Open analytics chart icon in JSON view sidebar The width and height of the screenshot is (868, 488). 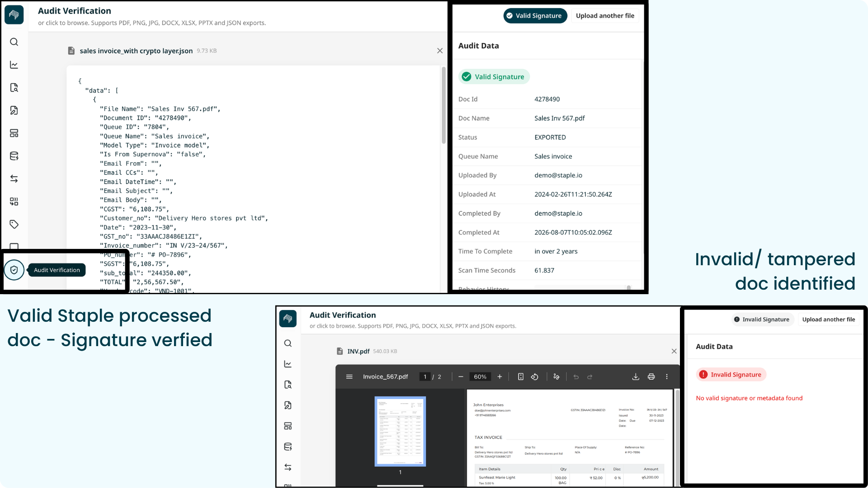click(14, 65)
